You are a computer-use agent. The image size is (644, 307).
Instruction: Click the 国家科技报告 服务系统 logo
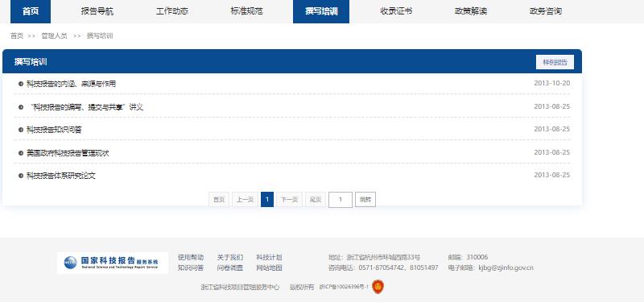(113, 263)
